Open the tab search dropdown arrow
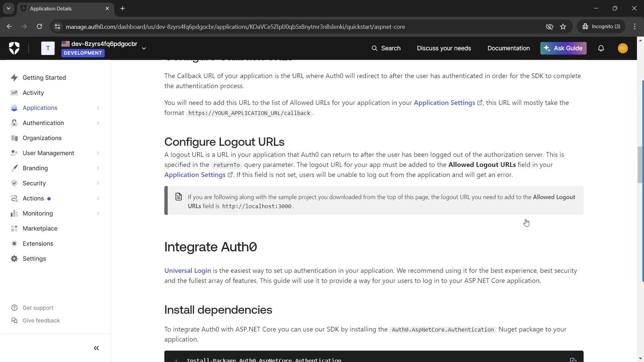This screenshot has height=362, width=644. [x=8, y=8]
